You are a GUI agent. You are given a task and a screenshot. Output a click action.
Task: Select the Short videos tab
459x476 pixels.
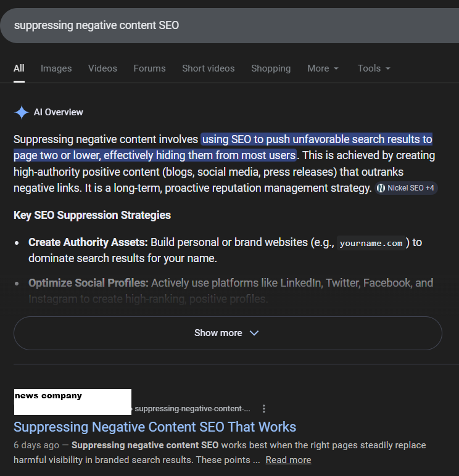[x=208, y=68]
